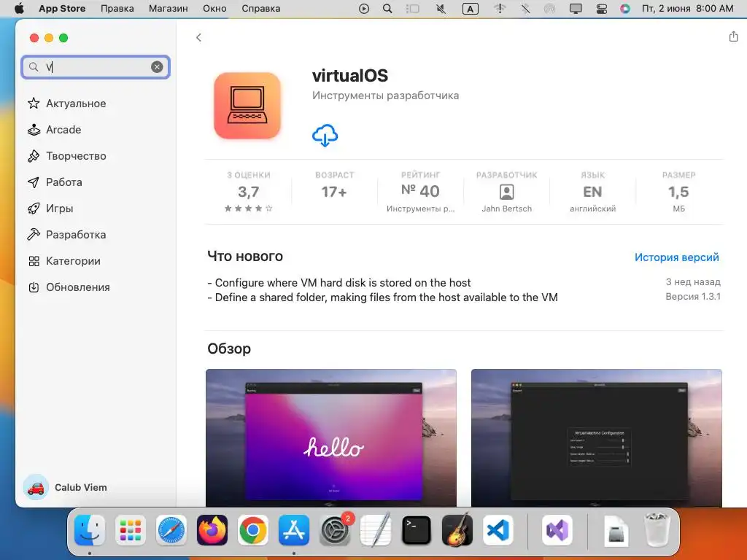Click the Siri icon in menu bar
This screenshot has height=560, width=747.
[625, 9]
